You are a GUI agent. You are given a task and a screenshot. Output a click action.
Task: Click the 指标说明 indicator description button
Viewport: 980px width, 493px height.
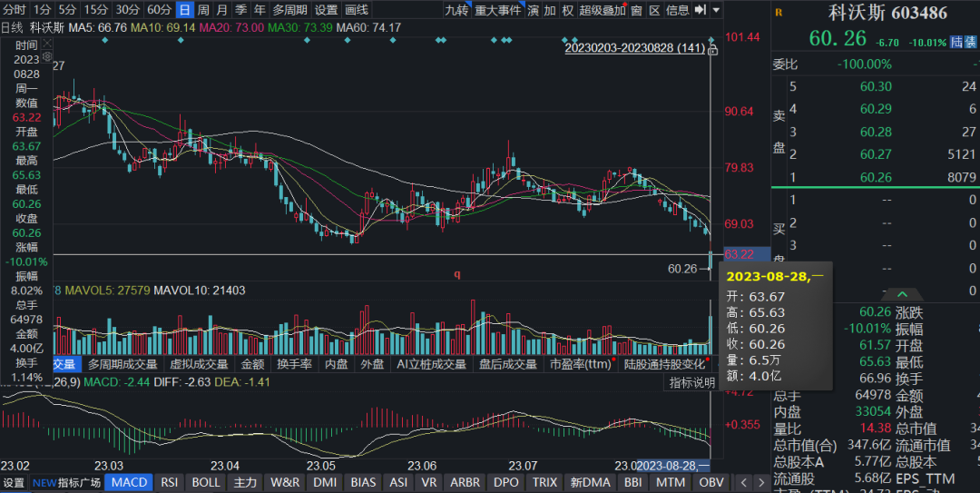click(x=692, y=383)
